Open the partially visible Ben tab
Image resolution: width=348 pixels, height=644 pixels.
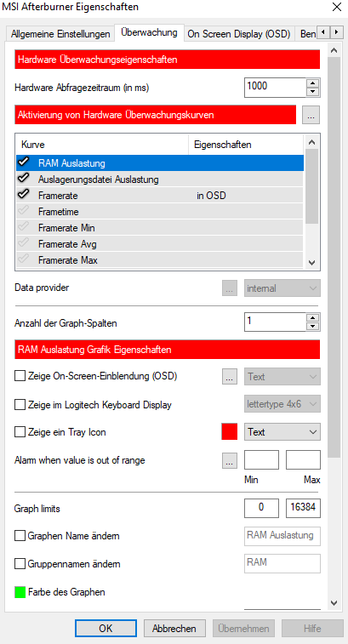pos(306,34)
